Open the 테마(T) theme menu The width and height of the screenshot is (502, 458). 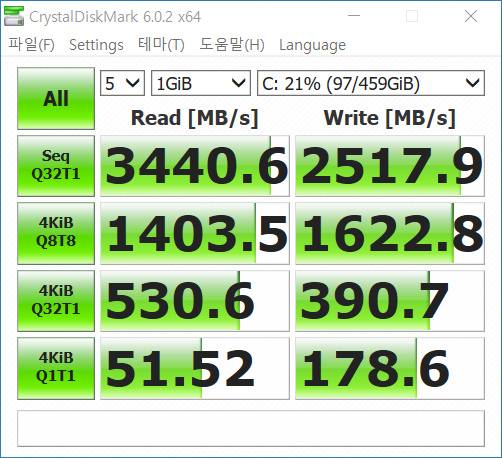161,44
